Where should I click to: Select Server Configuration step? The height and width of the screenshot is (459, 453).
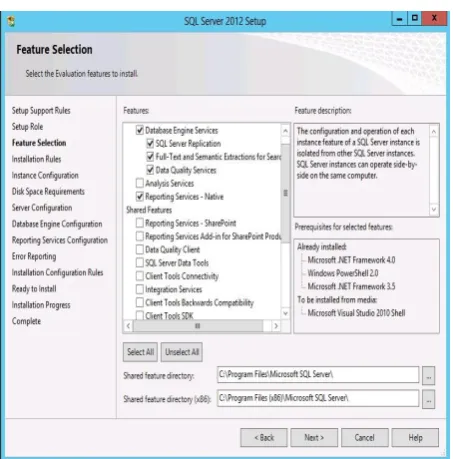tap(42, 208)
